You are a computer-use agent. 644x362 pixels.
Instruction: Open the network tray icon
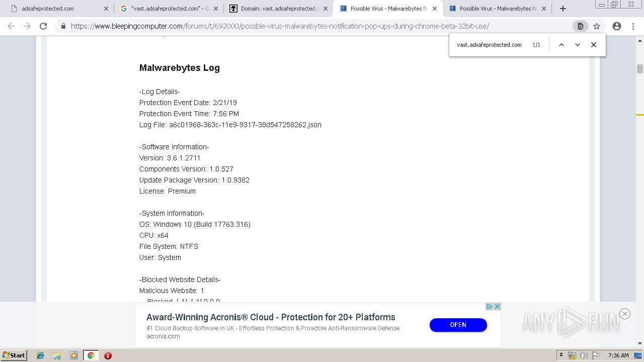[572, 355]
